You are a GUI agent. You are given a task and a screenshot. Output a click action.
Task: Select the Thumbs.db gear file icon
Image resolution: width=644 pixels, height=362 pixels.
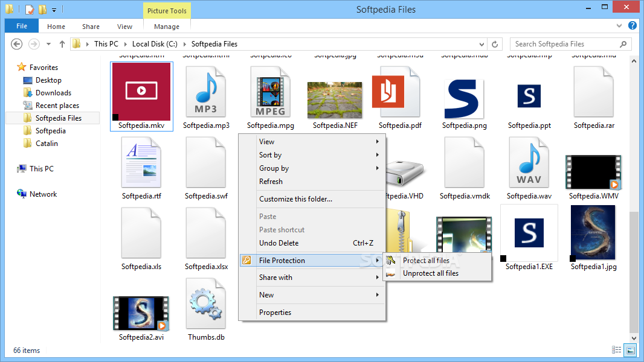206,304
